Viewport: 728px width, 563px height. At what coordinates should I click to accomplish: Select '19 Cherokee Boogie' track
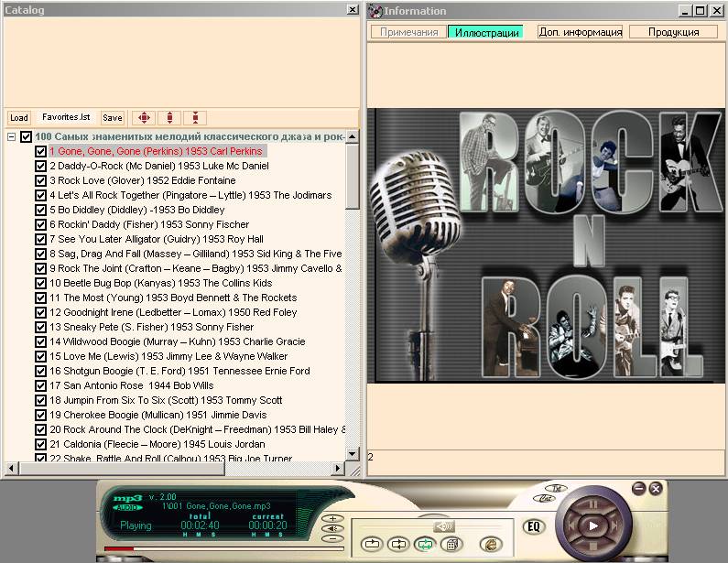pos(158,415)
